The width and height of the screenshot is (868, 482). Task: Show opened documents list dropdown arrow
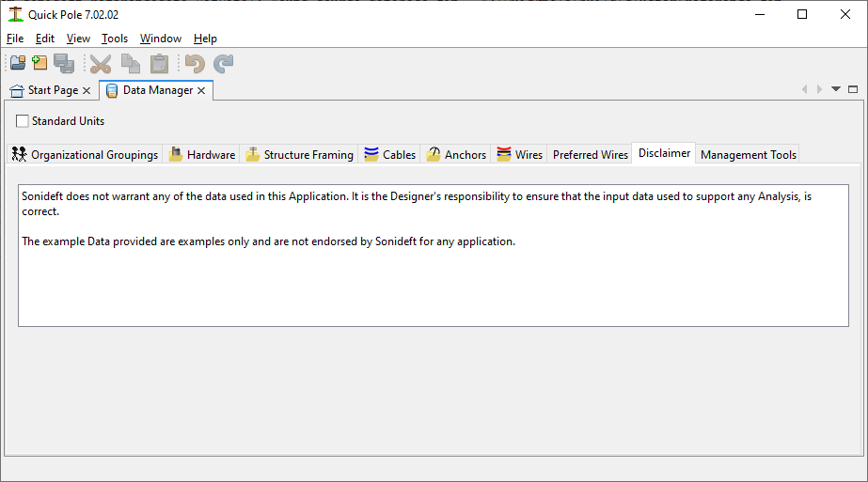(836, 89)
